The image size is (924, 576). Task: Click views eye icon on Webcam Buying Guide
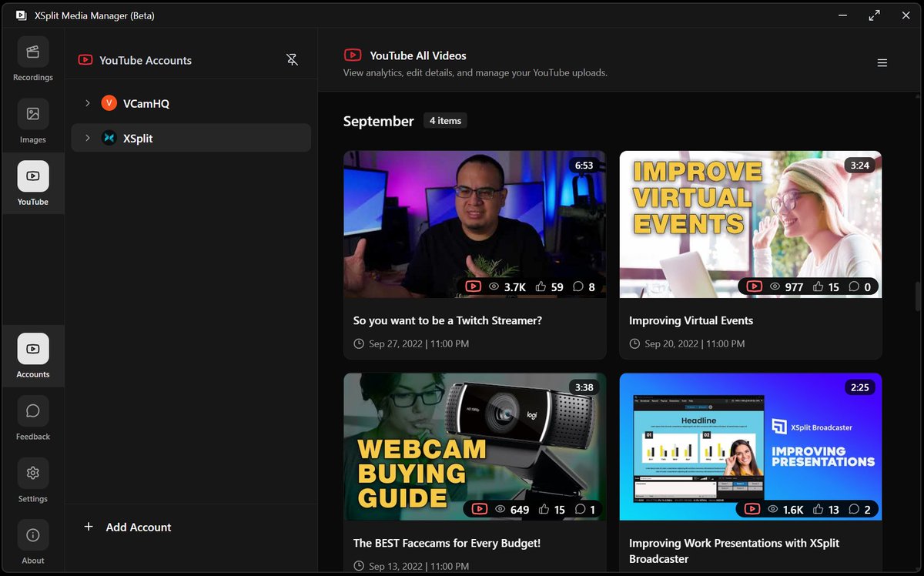[x=500, y=509]
